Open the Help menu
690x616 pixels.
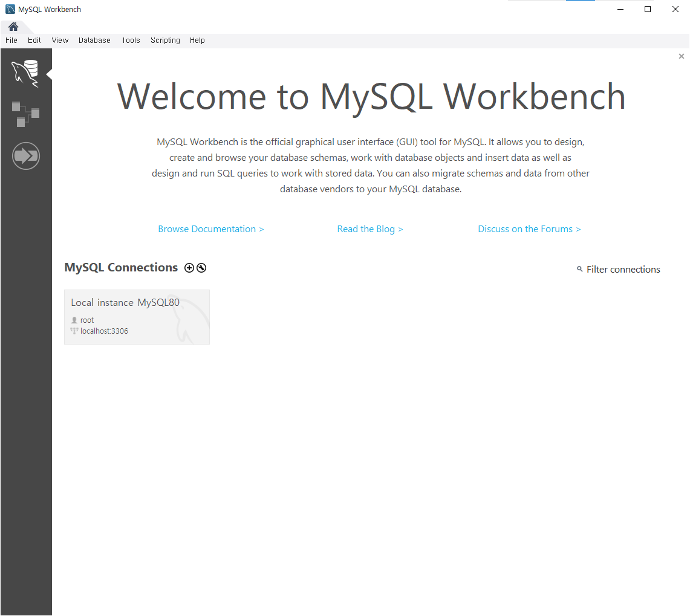pos(197,41)
